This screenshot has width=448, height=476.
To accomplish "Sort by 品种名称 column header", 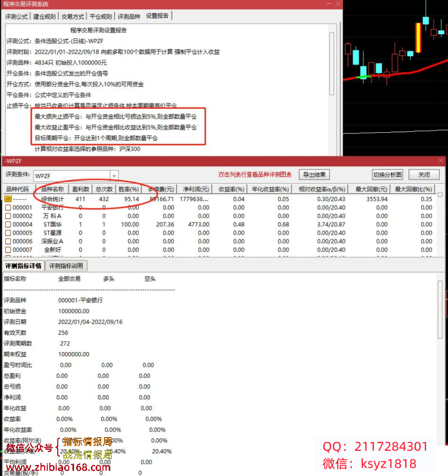I will 52,189.
